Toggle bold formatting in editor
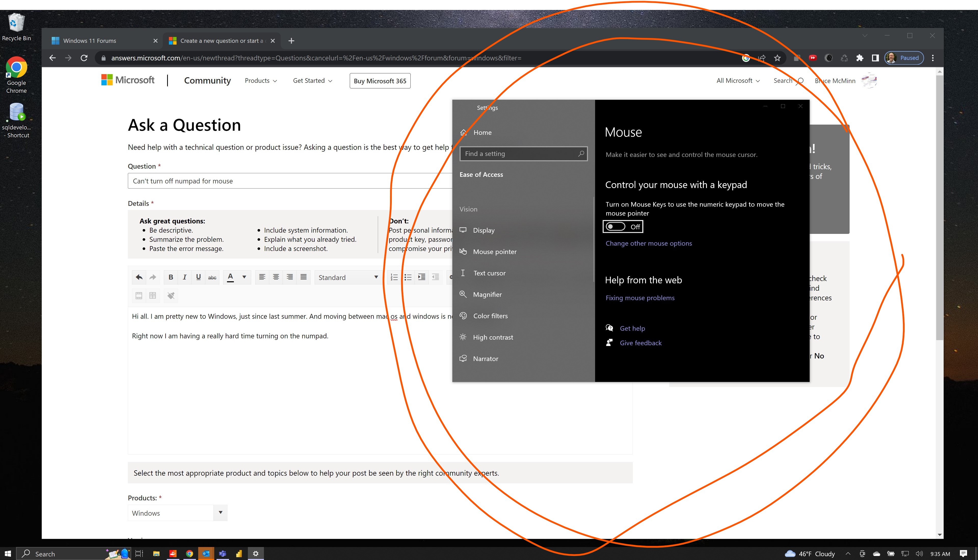 pos(171,277)
